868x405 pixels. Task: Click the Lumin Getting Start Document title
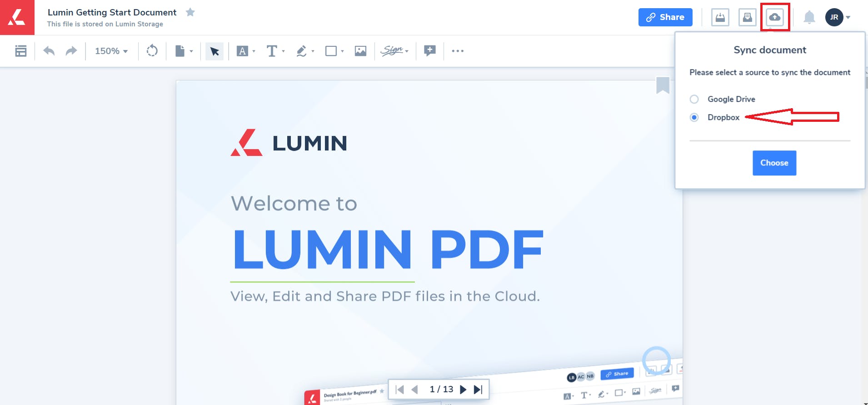(x=112, y=12)
